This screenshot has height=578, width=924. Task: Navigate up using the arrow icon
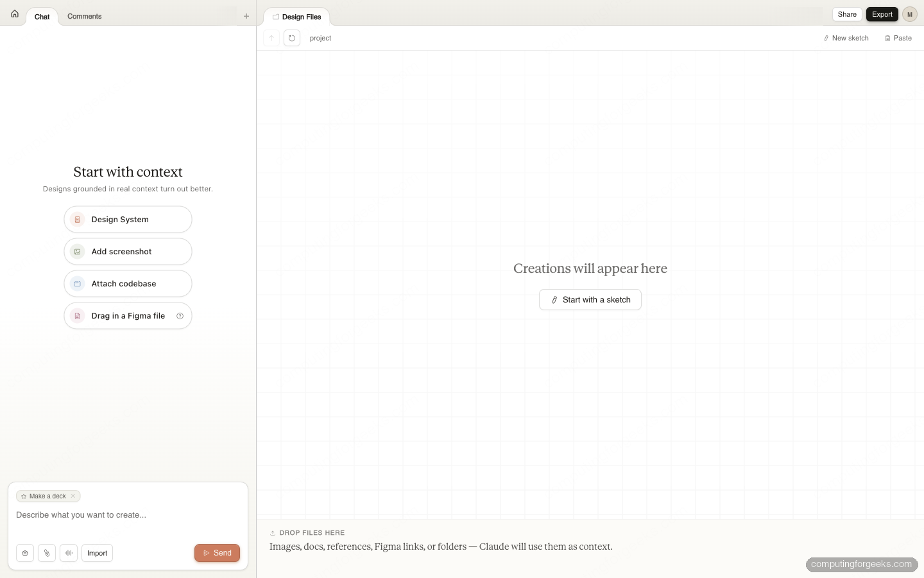point(271,38)
